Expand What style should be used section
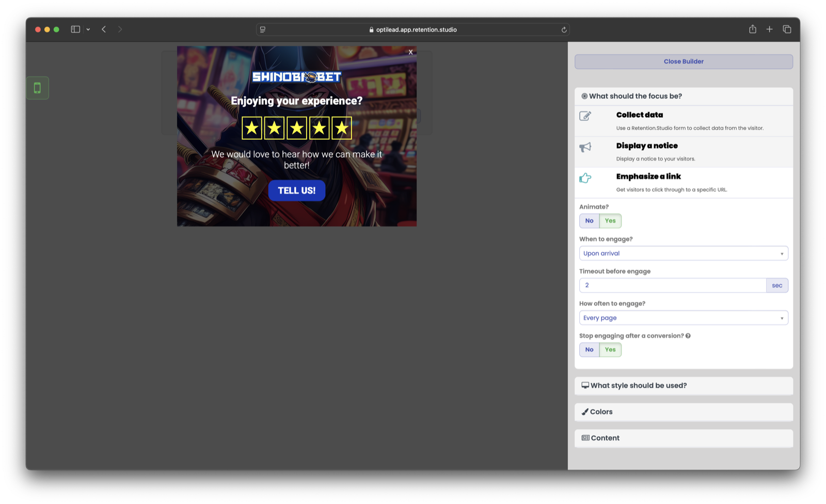This screenshot has width=826, height=504. pos(684,386)
